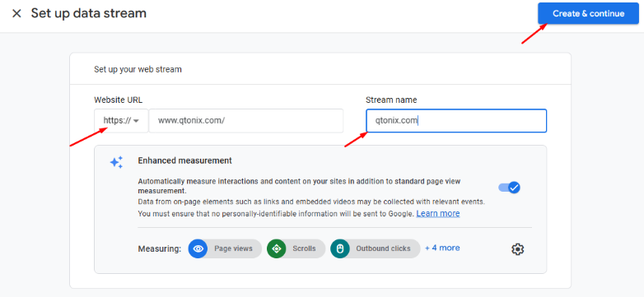Click the Enhanced measurement heading
Screen dimensions: 644x297
[x=184, y=160]
